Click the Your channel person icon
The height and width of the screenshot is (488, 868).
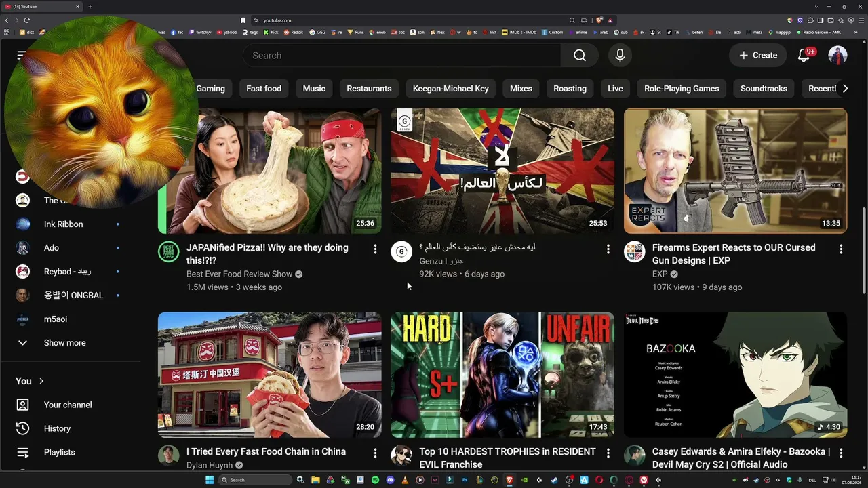click(22, 405)
